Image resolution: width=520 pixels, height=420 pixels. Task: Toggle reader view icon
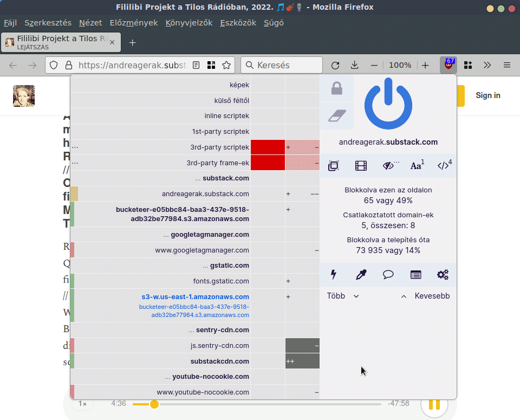pyautogui.click(x=196, y=65)
